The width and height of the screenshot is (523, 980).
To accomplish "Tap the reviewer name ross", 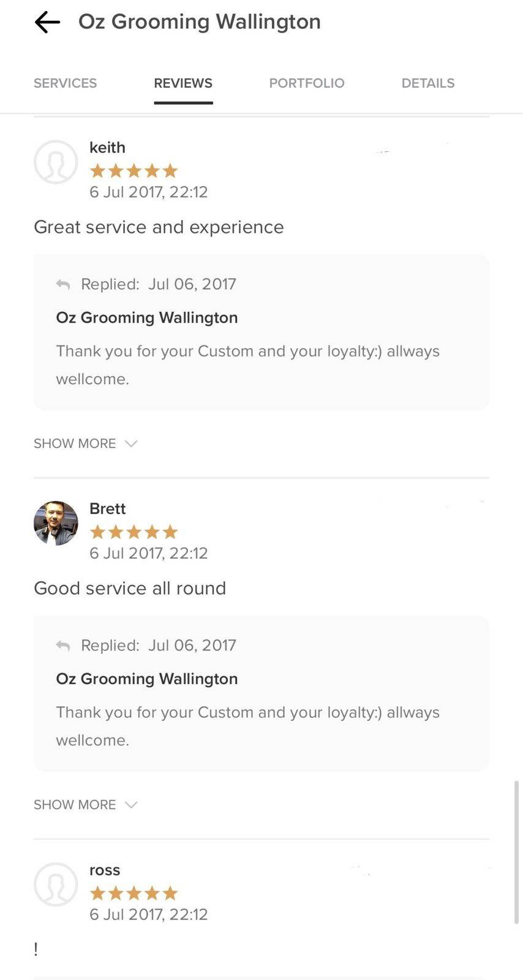I will [x=105, y=870].
